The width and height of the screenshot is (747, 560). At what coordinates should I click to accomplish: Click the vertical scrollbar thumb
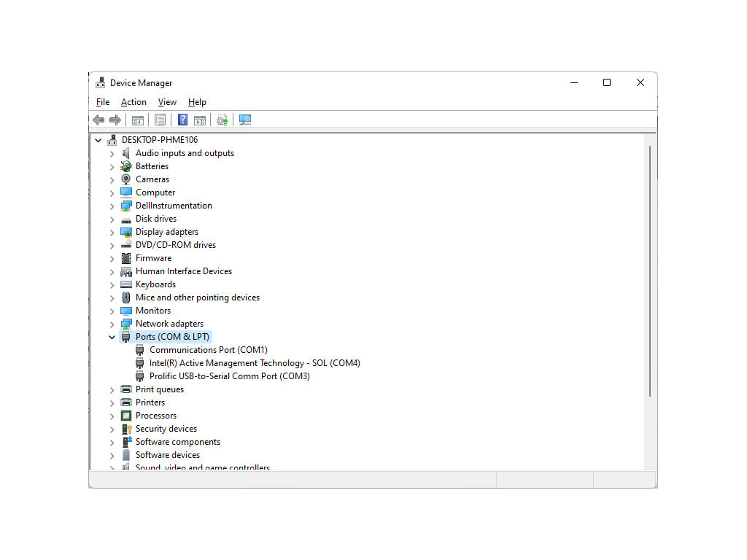coord(650,271)
